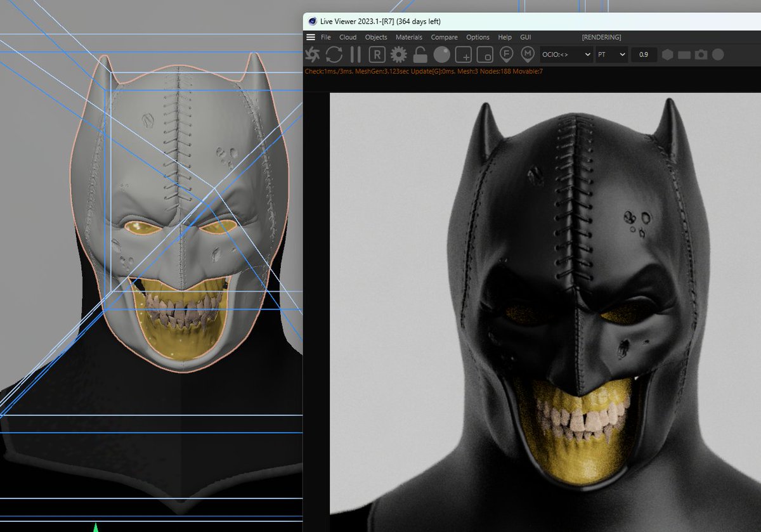This screenshot has width=761, height=532.
Task: Restart the render with the circular arrows icon
Action: [334, 55]
